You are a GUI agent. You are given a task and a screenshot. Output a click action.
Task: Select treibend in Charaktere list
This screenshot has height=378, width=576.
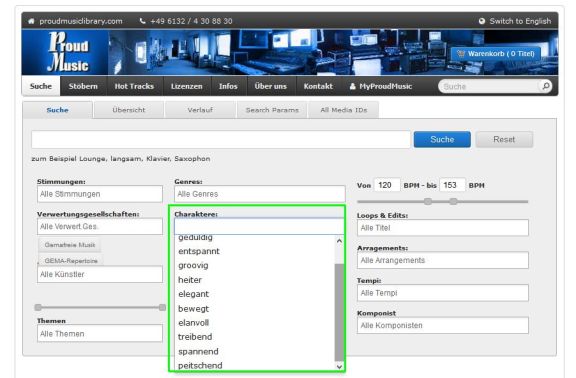coord(255,337)
